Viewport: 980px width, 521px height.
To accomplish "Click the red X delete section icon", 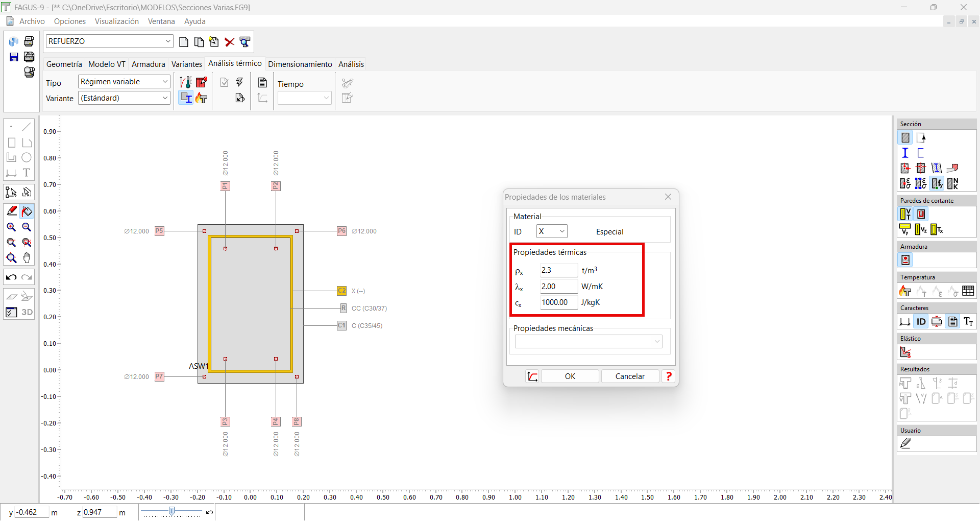I will point(230,42).
